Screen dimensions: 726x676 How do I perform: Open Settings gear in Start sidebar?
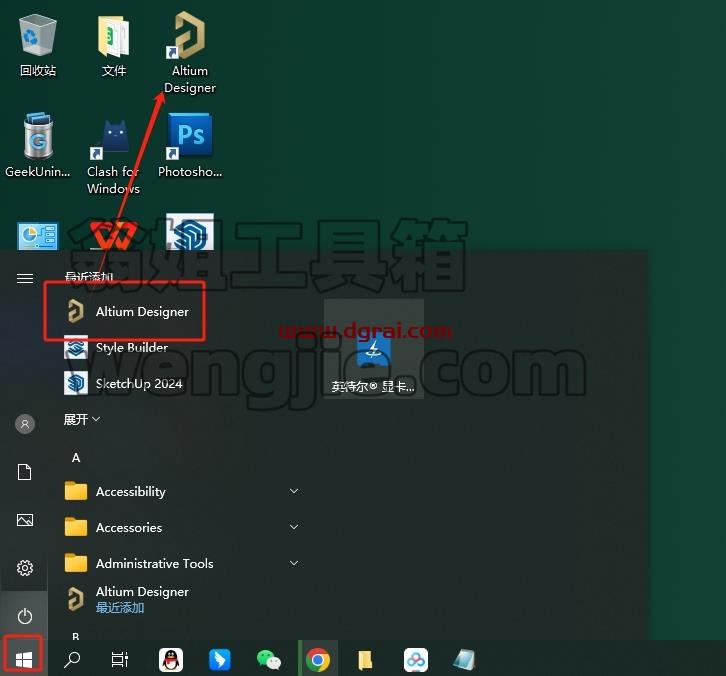(x=25, y=568)
